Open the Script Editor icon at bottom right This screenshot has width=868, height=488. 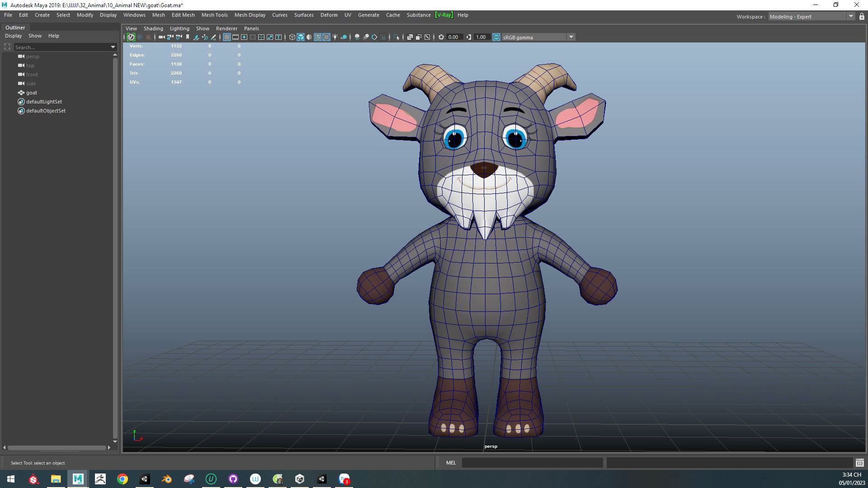coord(859,463)
